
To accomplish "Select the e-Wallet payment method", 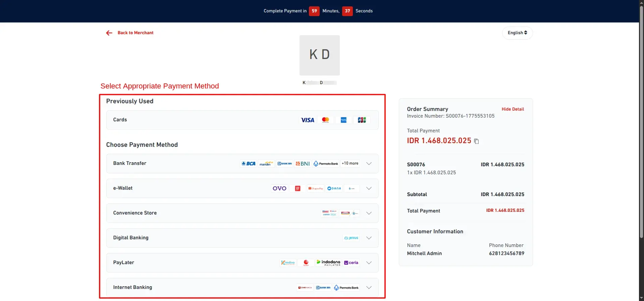I will coord(242,188).
